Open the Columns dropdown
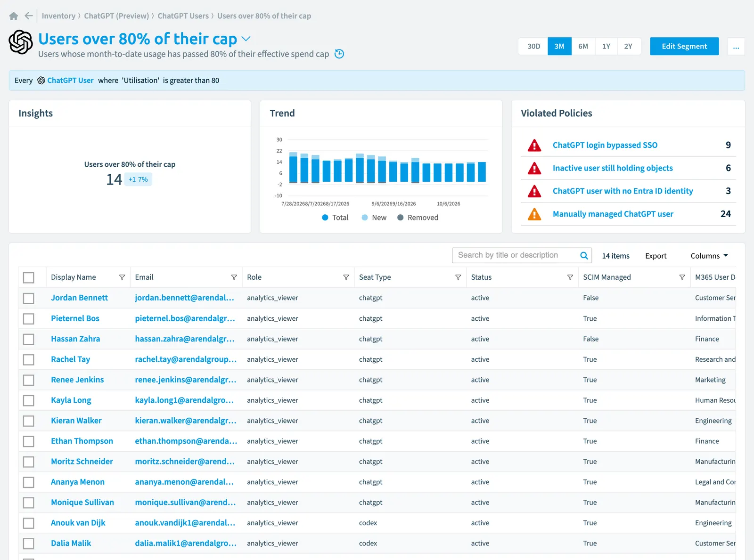754x560 pixels. 709,256
